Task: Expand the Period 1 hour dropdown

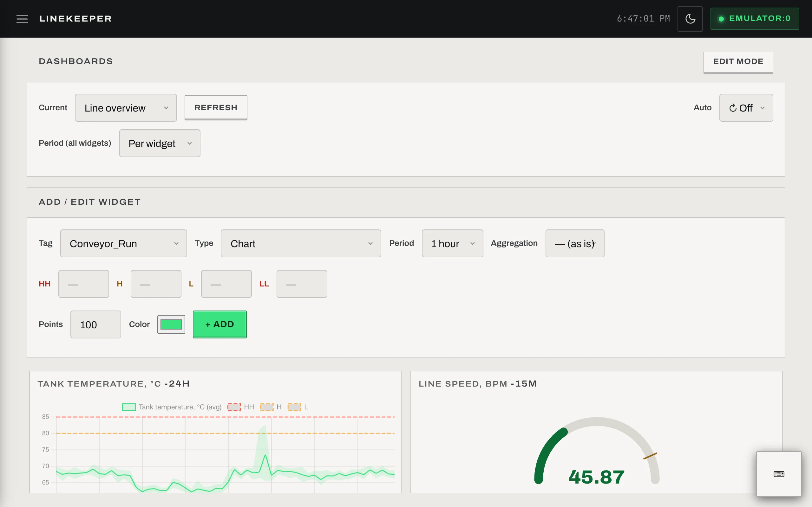Action: [452, 243]
